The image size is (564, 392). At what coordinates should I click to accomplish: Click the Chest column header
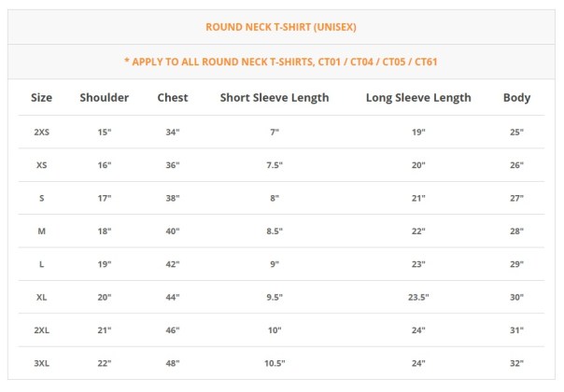pyautogui.click(x=173, y=97)
